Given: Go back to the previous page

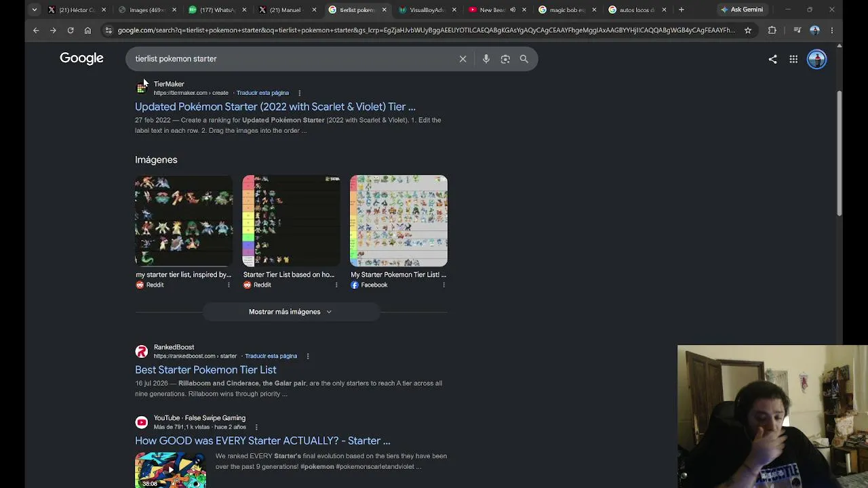Looking at the screenshot, I should (36, 30).
